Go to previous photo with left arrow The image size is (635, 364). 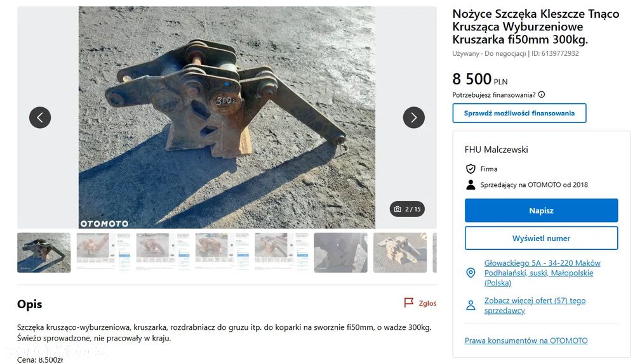point(40,118)
